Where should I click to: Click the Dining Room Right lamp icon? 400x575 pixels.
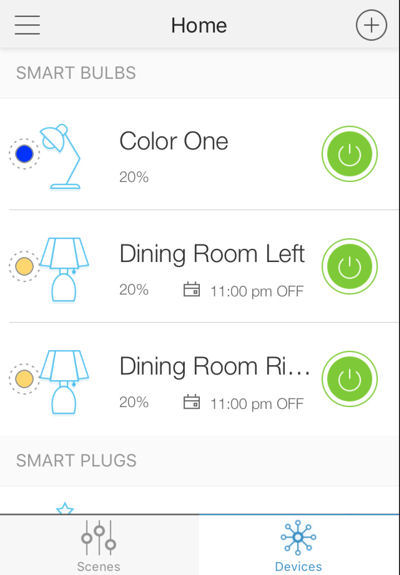(64, 382)
